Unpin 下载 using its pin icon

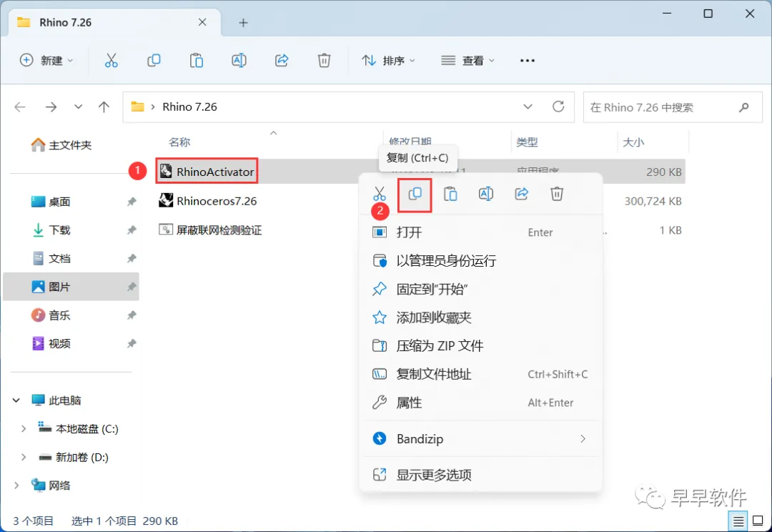point(132,230)
